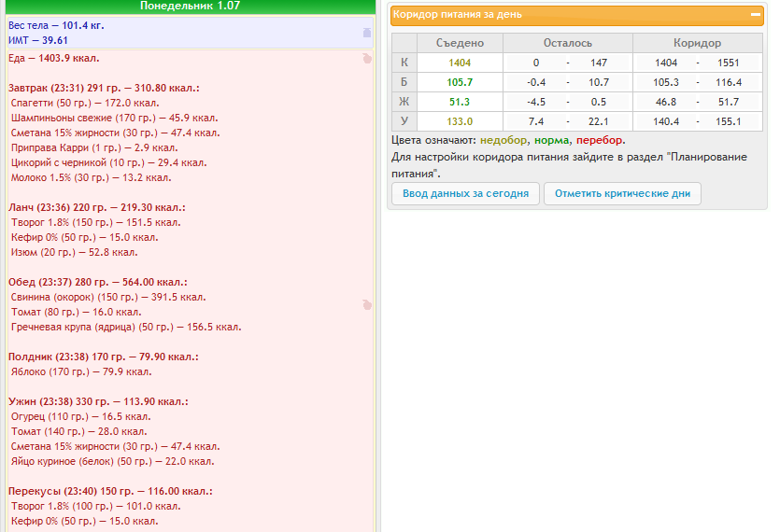Screen dimensions: 780x532
Task: Click the corridor value 116.4 for protein
Action: [x=729, y=82]
